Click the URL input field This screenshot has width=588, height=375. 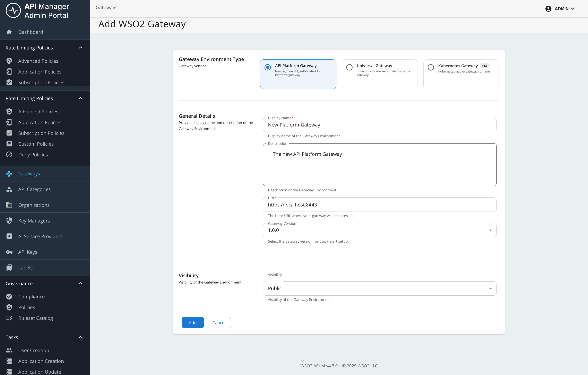(380, 205)
